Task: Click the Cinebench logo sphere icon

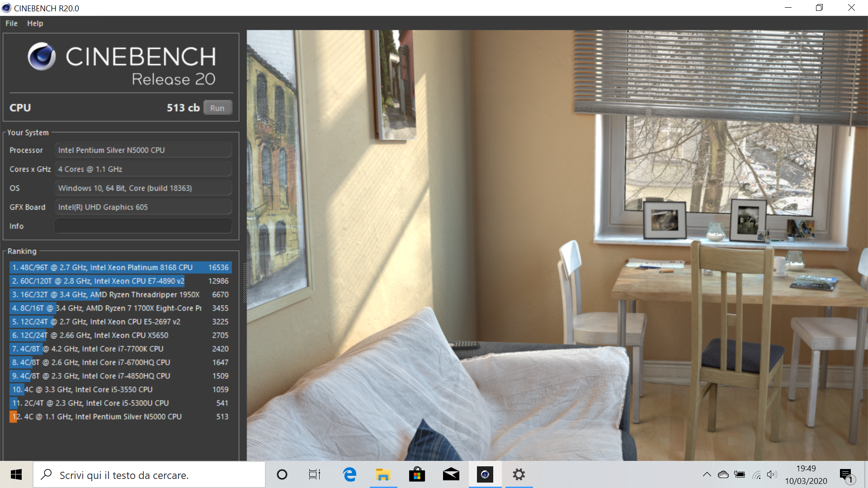Action: coord(42,56)
